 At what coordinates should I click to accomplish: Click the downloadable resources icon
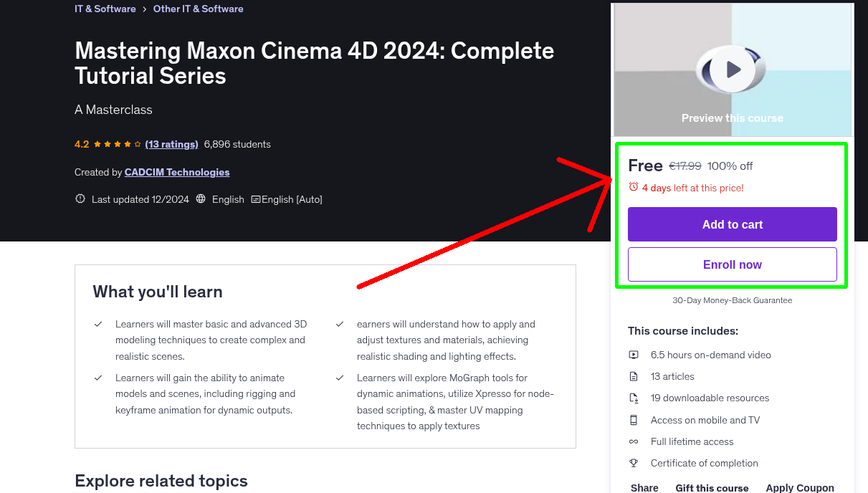(x=634, y=398)
